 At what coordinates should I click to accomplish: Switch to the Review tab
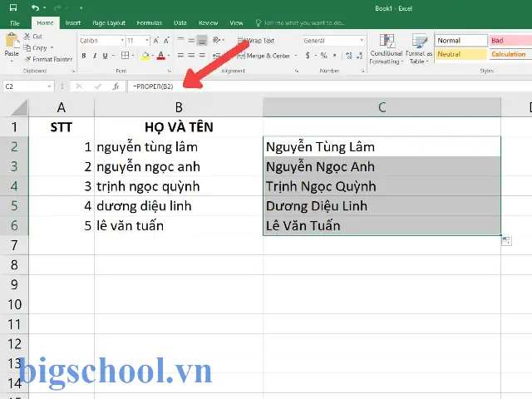click(209, 22)
